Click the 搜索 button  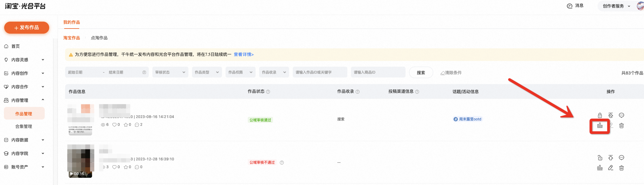[x=421, y=72]
